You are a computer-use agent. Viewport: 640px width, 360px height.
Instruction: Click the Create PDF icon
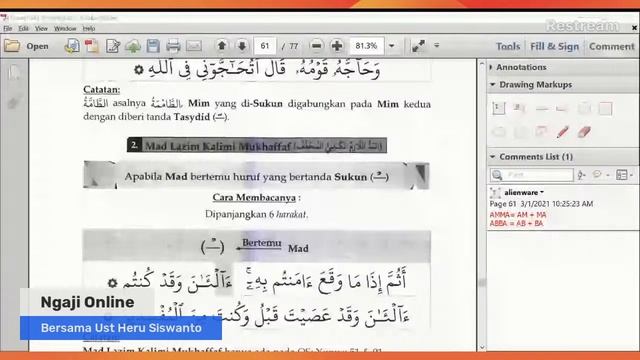click(x=92, y=46)
